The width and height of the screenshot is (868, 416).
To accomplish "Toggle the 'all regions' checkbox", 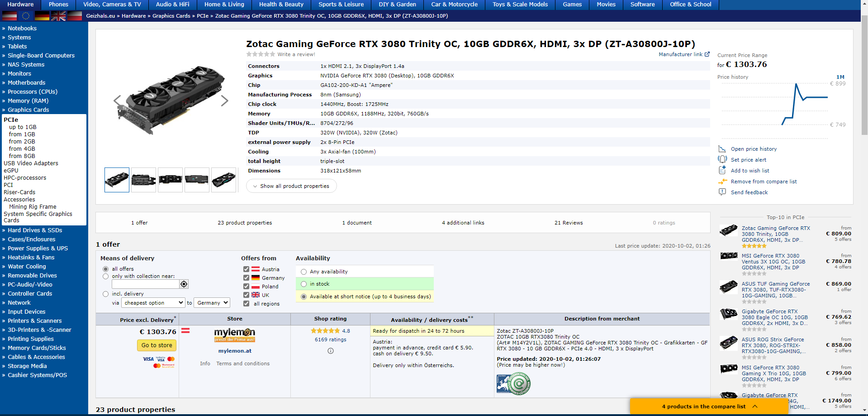I will tap(246, 303).
